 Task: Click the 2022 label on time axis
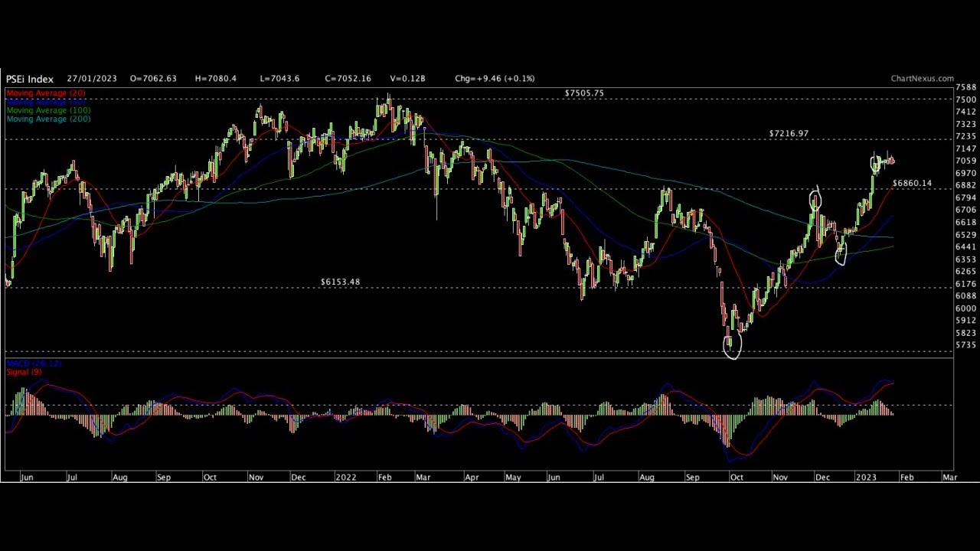pos(345,478)
